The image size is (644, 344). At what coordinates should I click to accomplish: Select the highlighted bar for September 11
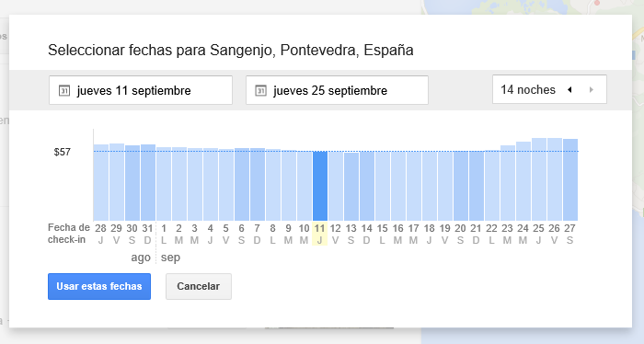[320, 186]
